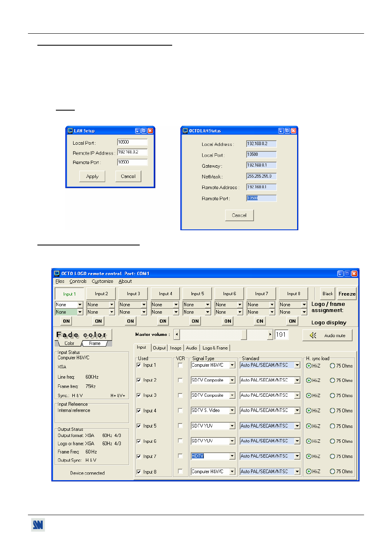Open Signal Type dropdown showing HDTV
The height and width of the screenshot is (555, 392).
point(232,456)
